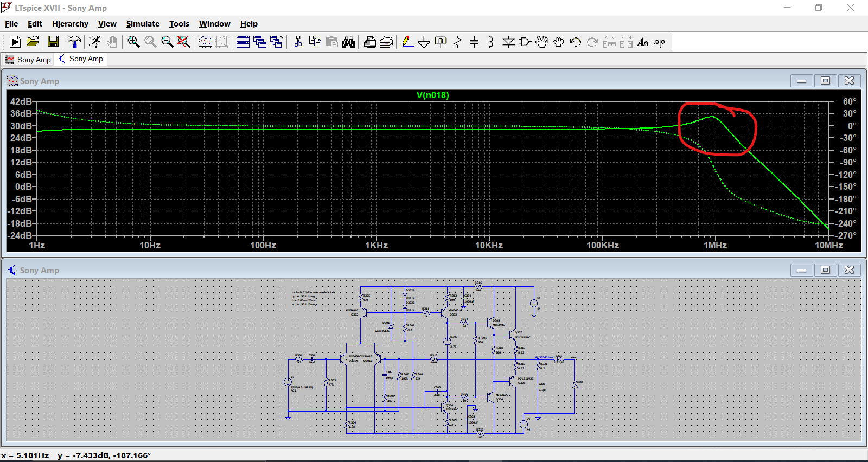Click the -270° phase axis label
This screenshot has width=868, height=462.
point(845,235)
